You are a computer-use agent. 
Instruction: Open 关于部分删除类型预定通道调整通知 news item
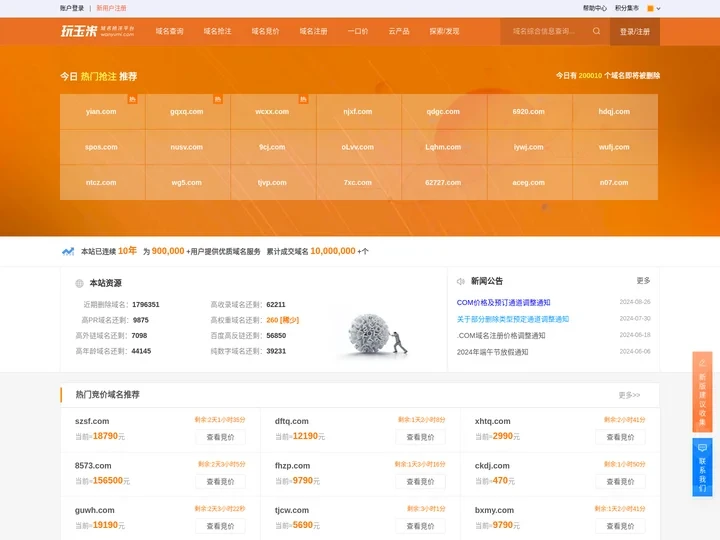(x=513, y=319)
